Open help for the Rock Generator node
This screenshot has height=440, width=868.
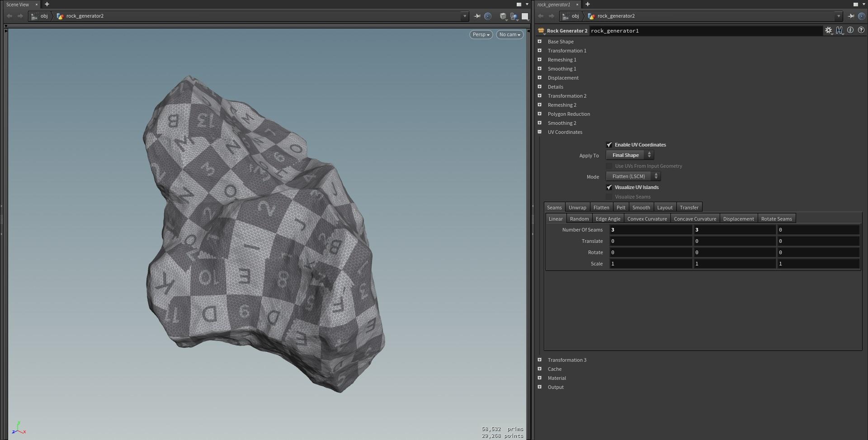(862, 30)
